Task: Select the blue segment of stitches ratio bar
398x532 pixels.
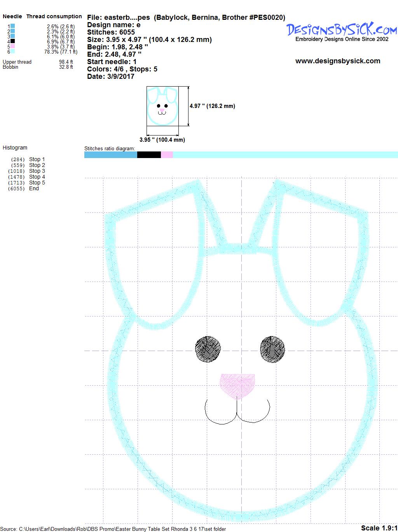Action: coord(110,155)
